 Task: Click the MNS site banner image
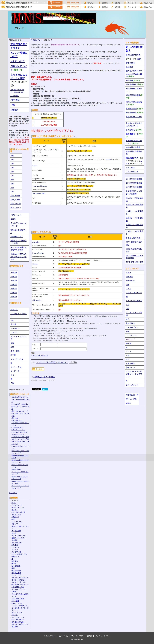click(54, 18)
